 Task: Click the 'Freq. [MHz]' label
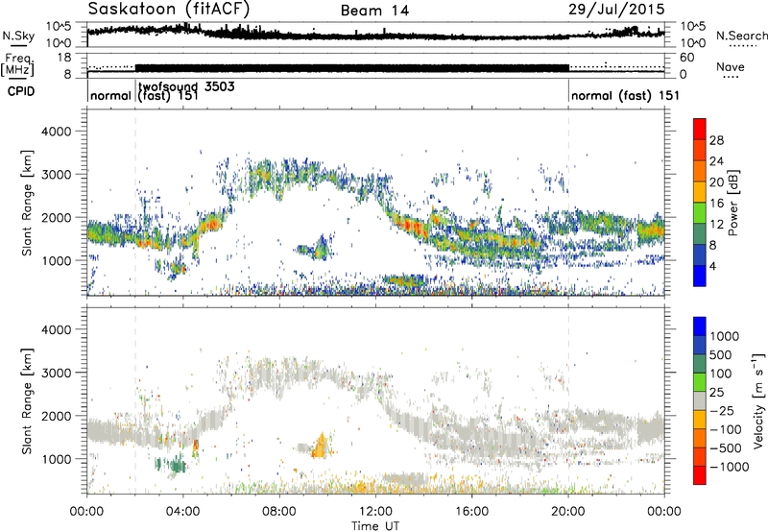[x=17, y=65]
